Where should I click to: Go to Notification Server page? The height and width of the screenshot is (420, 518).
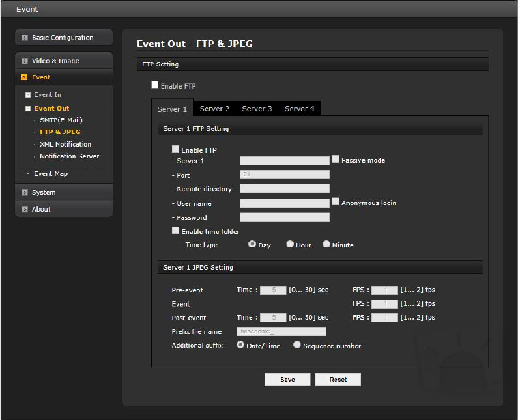69,156
